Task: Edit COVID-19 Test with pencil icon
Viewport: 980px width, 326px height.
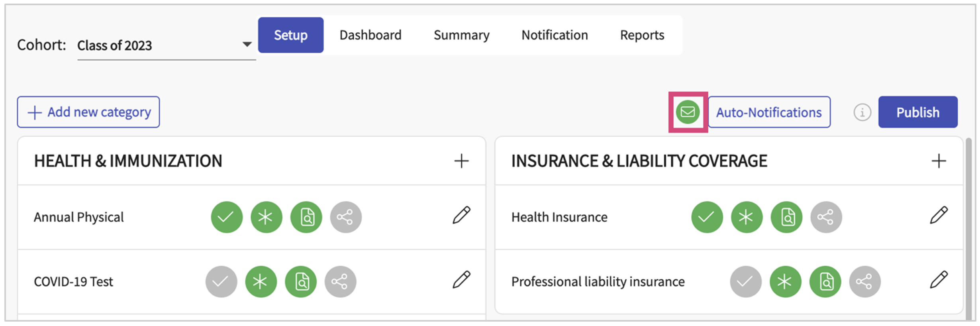Action: (x=461, y=280)
